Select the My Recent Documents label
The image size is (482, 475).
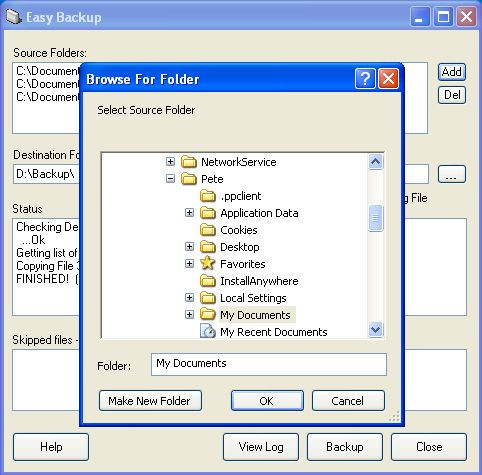pos(274,332)
